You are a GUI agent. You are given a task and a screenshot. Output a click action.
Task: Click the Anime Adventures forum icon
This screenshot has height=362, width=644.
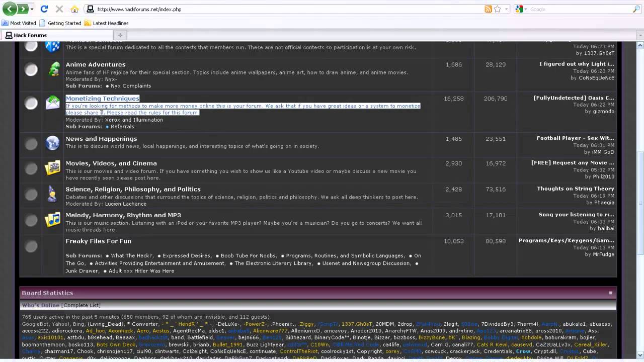53,69
